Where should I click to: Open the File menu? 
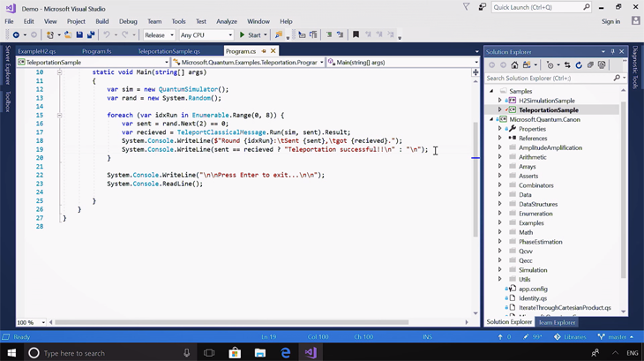[9, 21]
